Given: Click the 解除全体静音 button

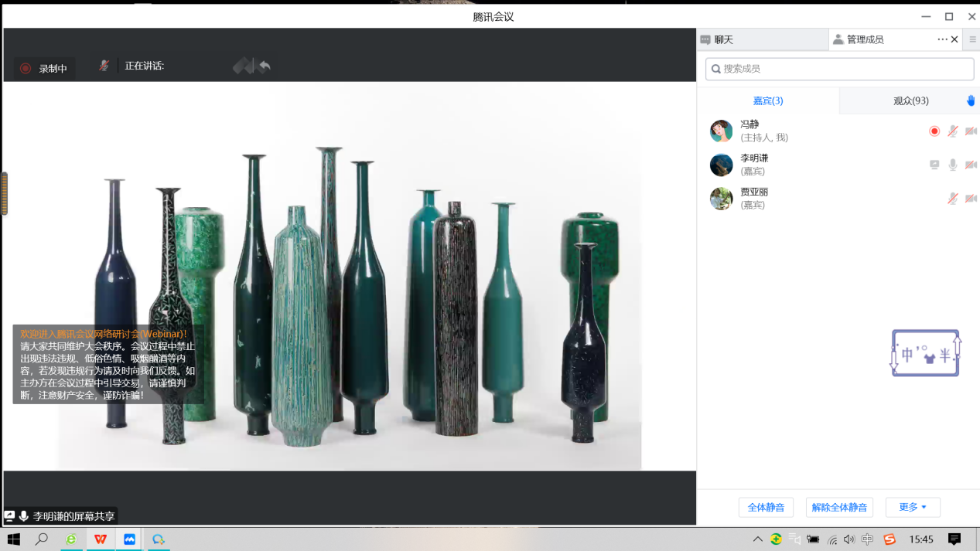Looking at the screenshot, I should pyautogui.click(x=839, y=508).
